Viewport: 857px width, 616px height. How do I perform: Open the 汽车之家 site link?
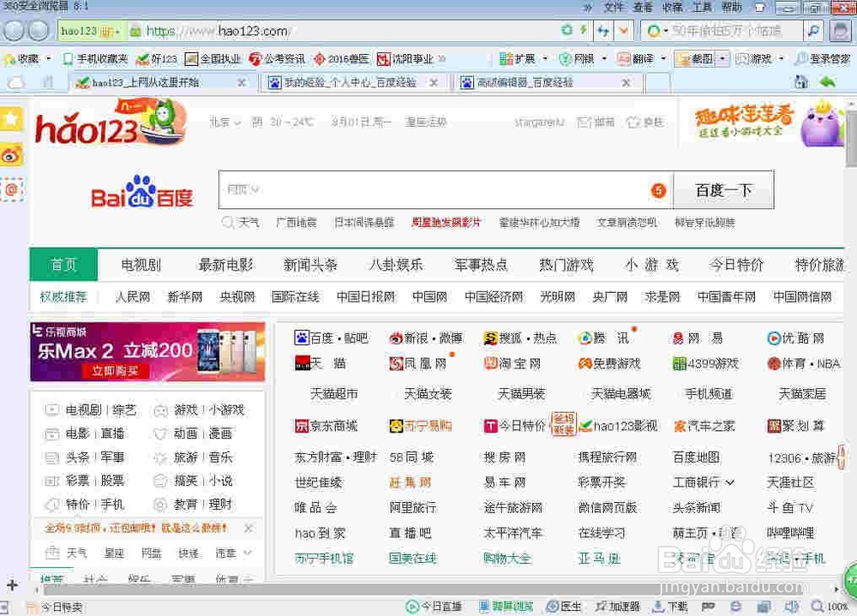click(704, 426)
